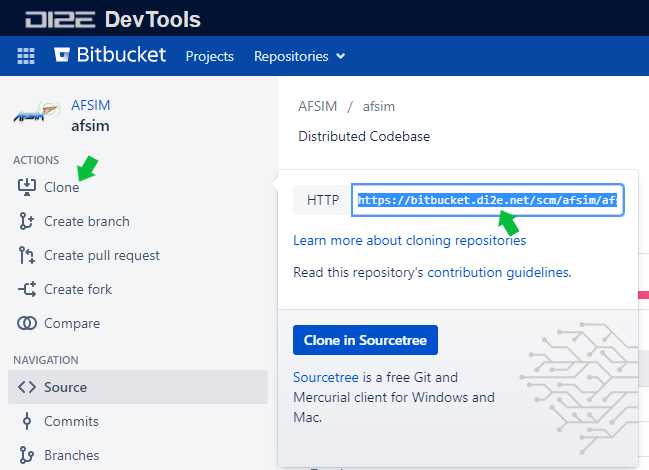Open Learn more about cloning repositories
This screenshot has height=470, width=649.
click(x=410, y=240)
